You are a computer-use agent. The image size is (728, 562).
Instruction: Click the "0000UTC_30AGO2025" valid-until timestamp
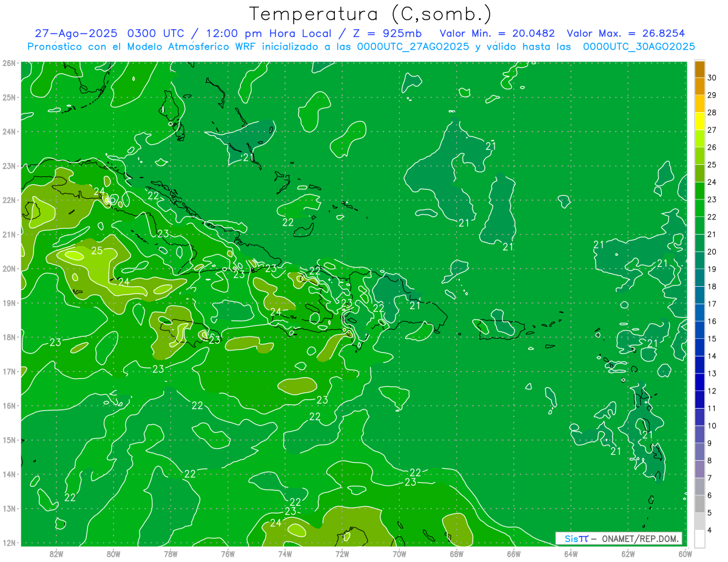[x=639, y=47]
